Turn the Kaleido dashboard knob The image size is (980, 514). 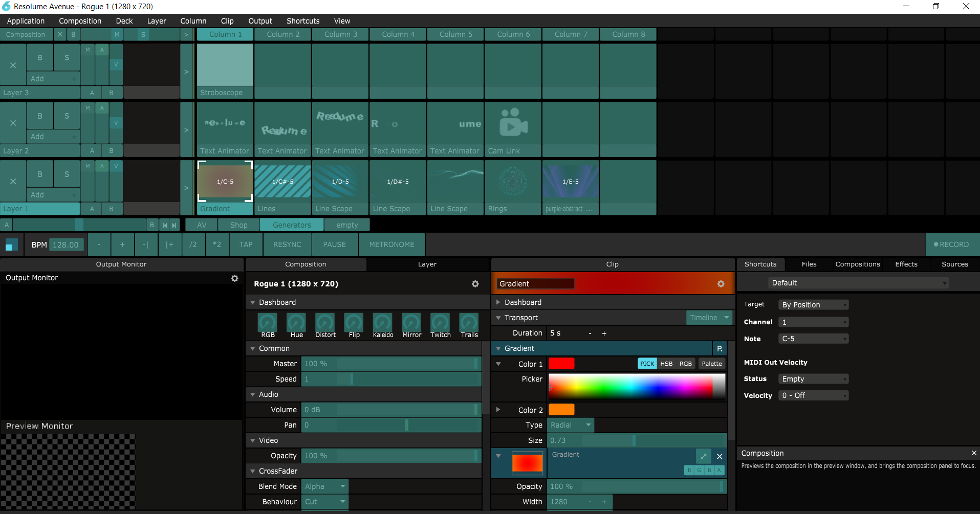(x=382, y=323)
